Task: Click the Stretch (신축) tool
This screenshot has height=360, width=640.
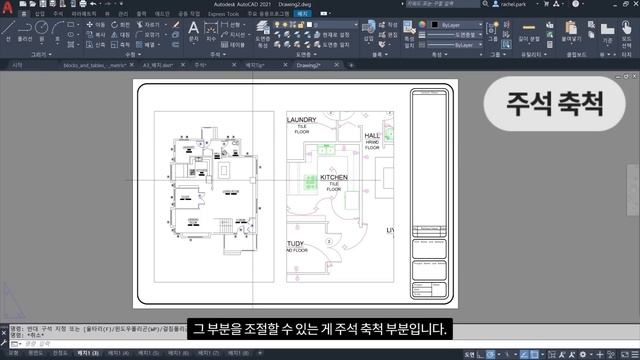Action: coord(96,44)
